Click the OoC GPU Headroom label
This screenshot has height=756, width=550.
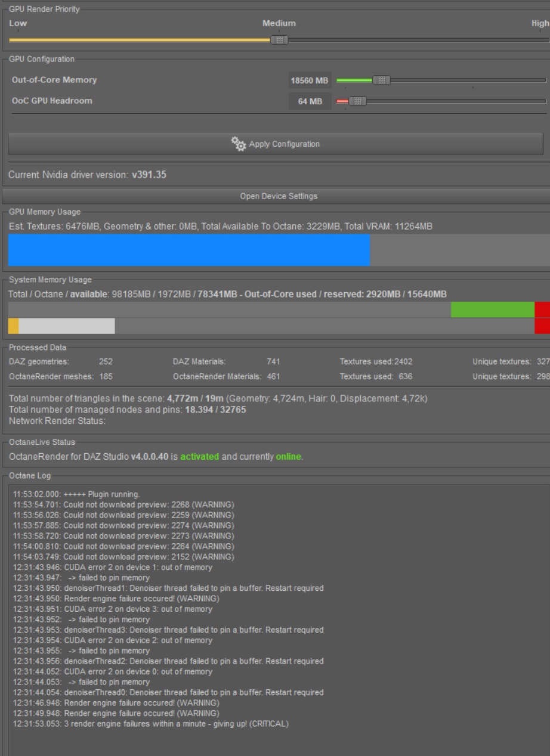pos(52,101)
